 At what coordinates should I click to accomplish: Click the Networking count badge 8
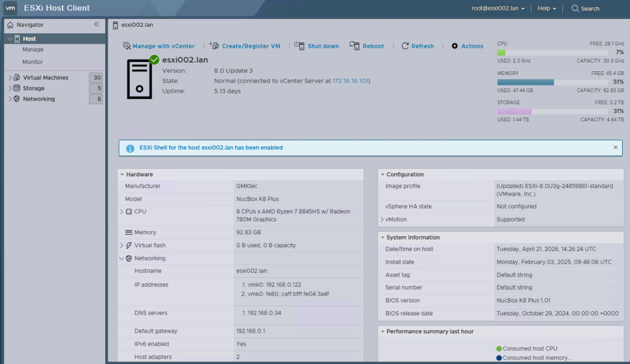point(96,99)
